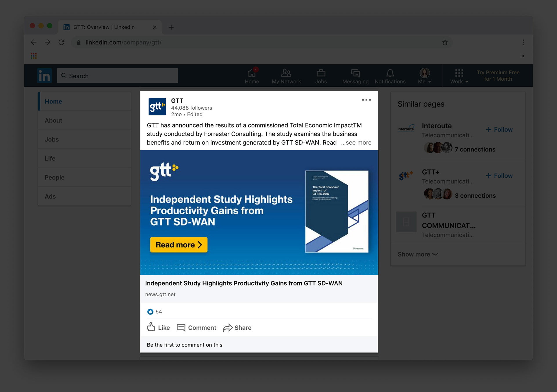Open Messaging in the top navigation
The width and height of the screenshot is (557, 392).
pos(355,76)
